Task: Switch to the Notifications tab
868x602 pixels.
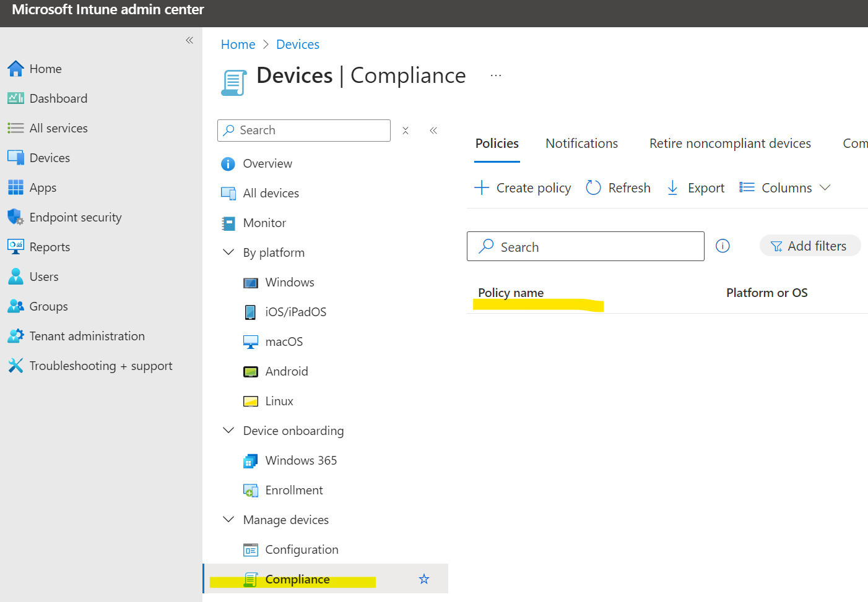Action: [x=582, y=144]
